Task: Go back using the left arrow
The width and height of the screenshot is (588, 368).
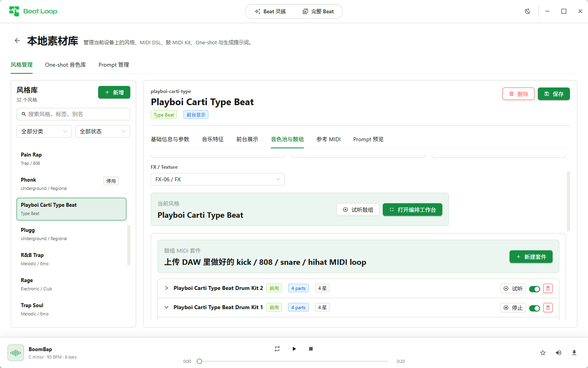Action: [x=17, y=40]
